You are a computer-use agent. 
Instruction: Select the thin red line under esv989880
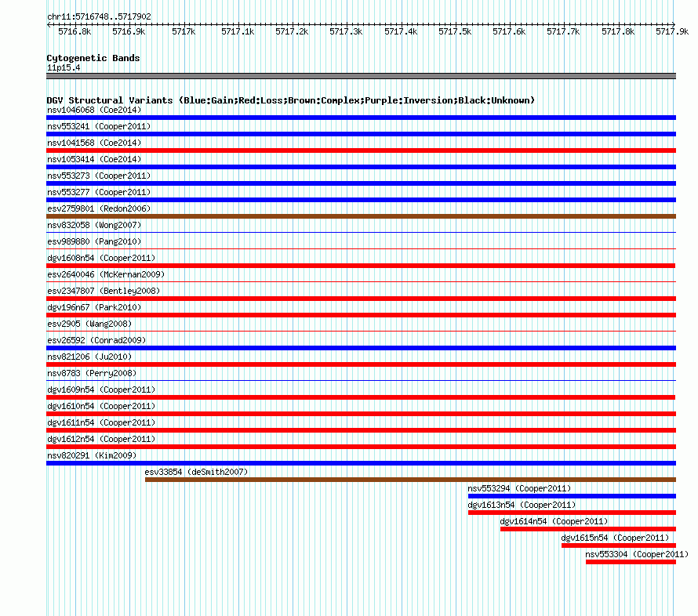click(x=361, y=248)
